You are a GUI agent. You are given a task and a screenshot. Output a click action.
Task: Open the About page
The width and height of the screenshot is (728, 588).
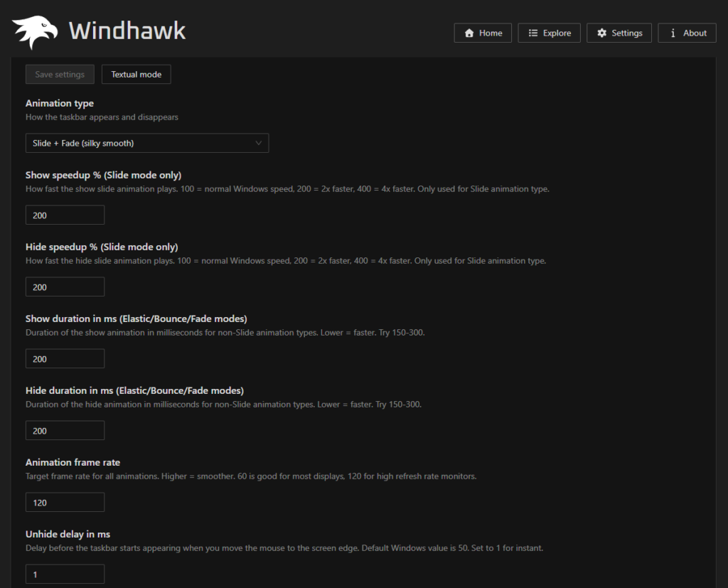(x=687, y=33)
